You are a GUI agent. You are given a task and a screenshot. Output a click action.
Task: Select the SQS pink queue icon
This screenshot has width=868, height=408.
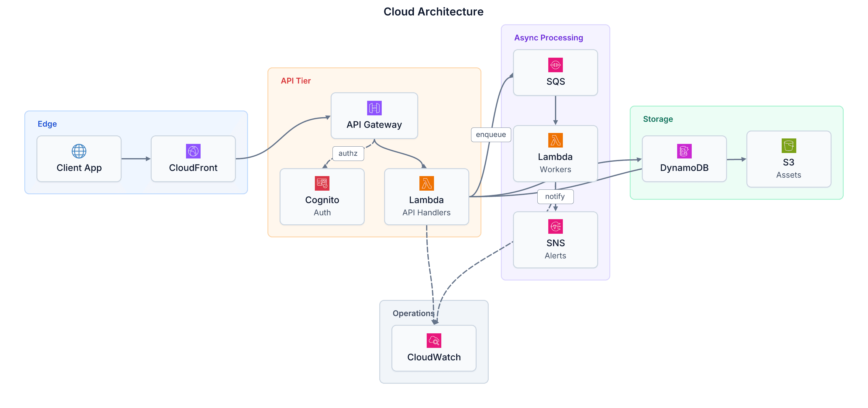point(555,65)
